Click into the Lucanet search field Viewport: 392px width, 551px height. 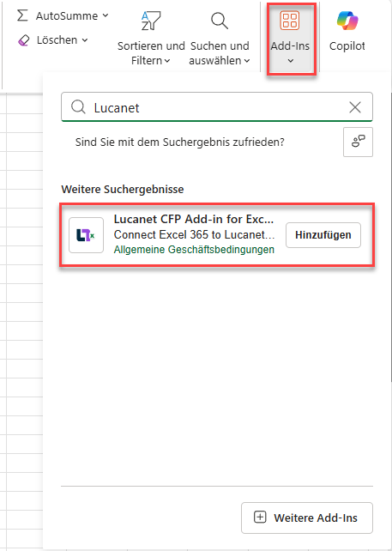[217, 106]
